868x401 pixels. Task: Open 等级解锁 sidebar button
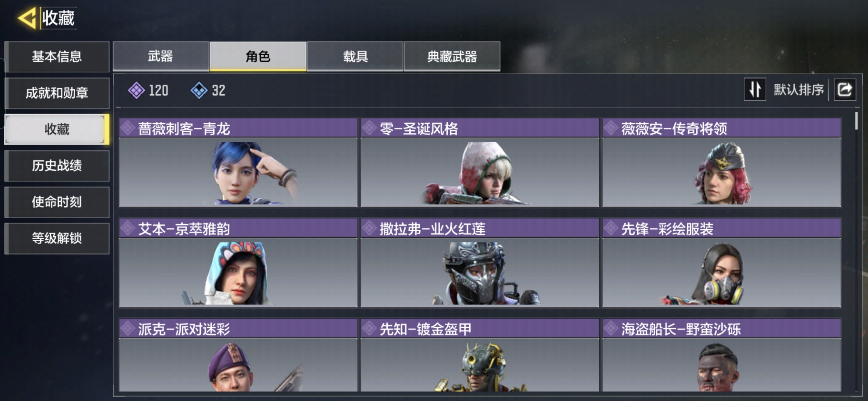(57, 238)
